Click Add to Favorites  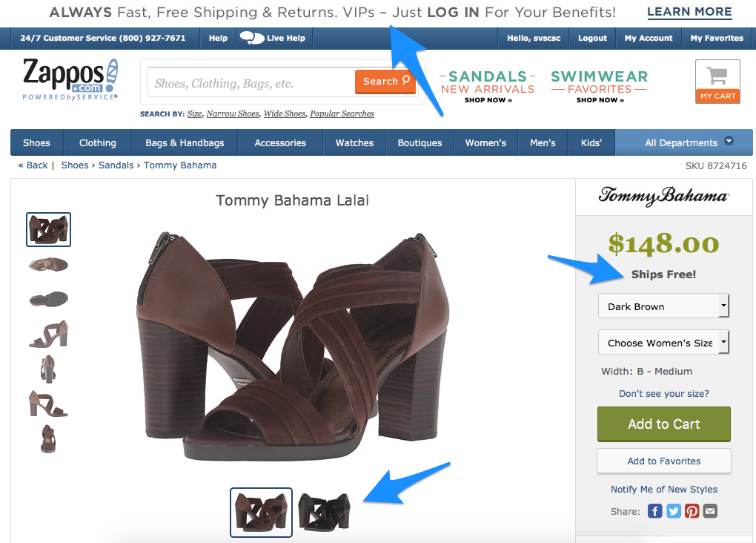[663, 461]
